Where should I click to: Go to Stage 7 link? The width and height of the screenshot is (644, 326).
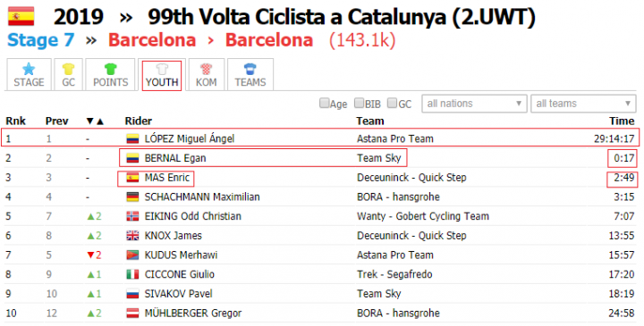40,40
